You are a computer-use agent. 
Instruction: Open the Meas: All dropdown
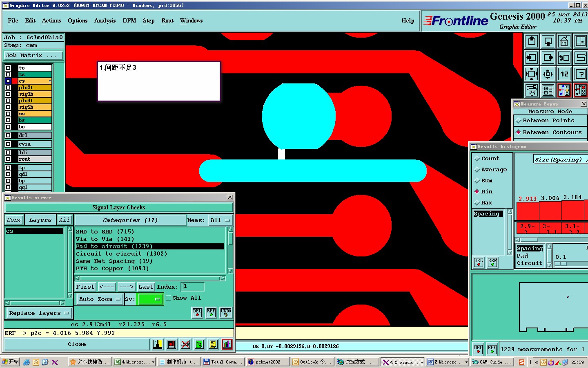coord(220,220)
